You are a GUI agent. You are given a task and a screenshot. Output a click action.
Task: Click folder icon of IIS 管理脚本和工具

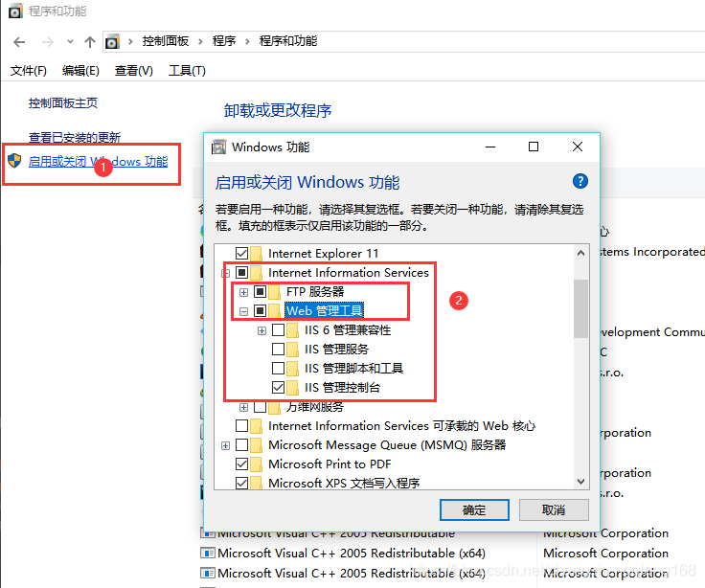click(293, 369)
